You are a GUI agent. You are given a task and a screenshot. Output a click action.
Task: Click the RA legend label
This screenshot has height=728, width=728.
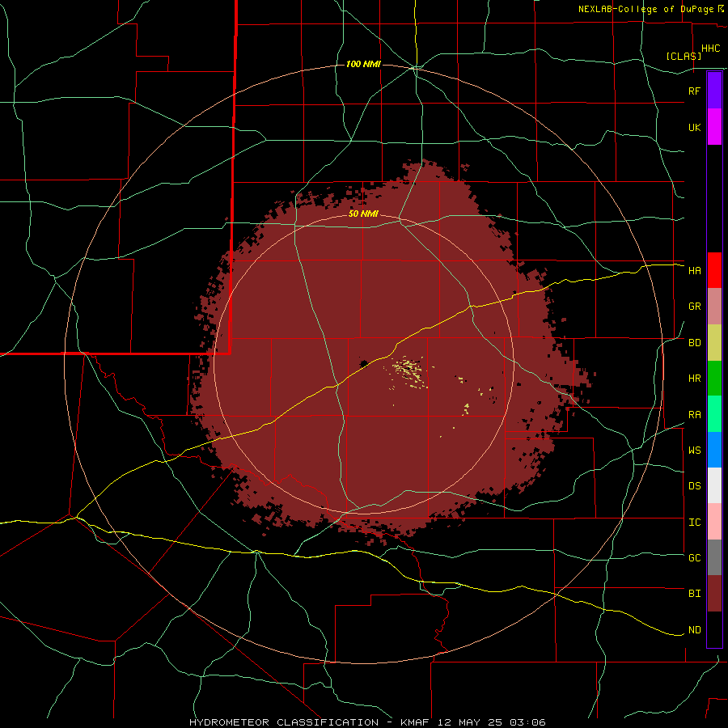click(694, 414)
